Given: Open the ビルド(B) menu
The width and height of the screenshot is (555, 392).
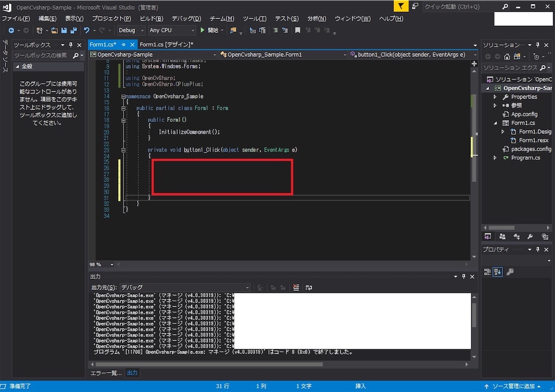Looking at the screenshot, I should click(151, 19).
